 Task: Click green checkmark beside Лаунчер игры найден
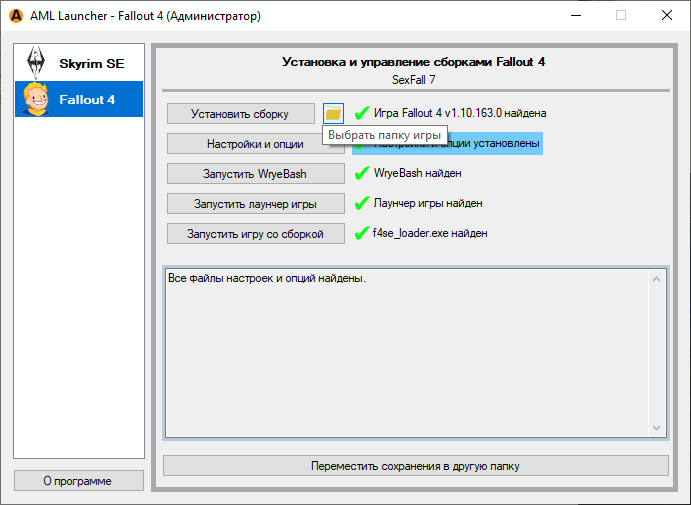[362, 203]
